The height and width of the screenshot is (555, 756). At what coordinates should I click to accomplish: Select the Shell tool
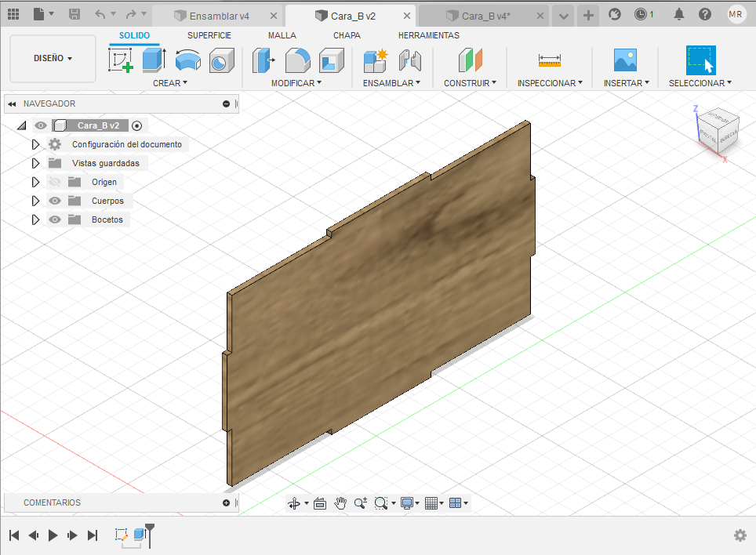pos(331,60)
